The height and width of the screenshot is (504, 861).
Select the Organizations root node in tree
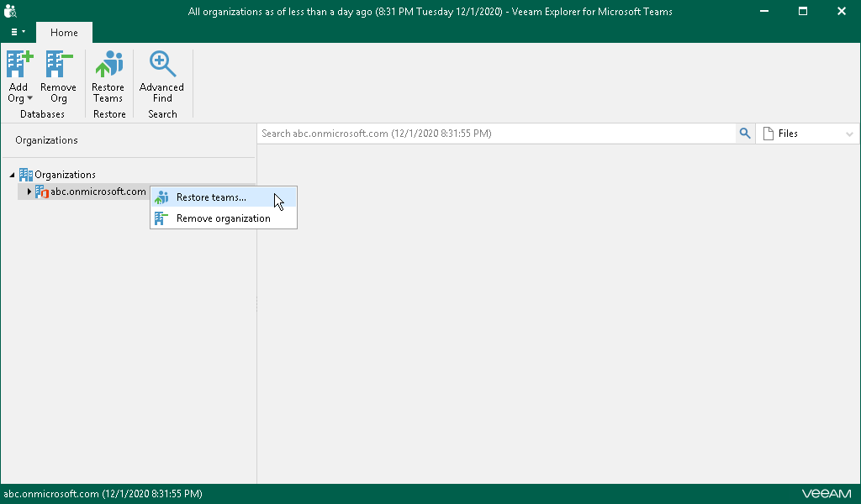pos(65,175)
